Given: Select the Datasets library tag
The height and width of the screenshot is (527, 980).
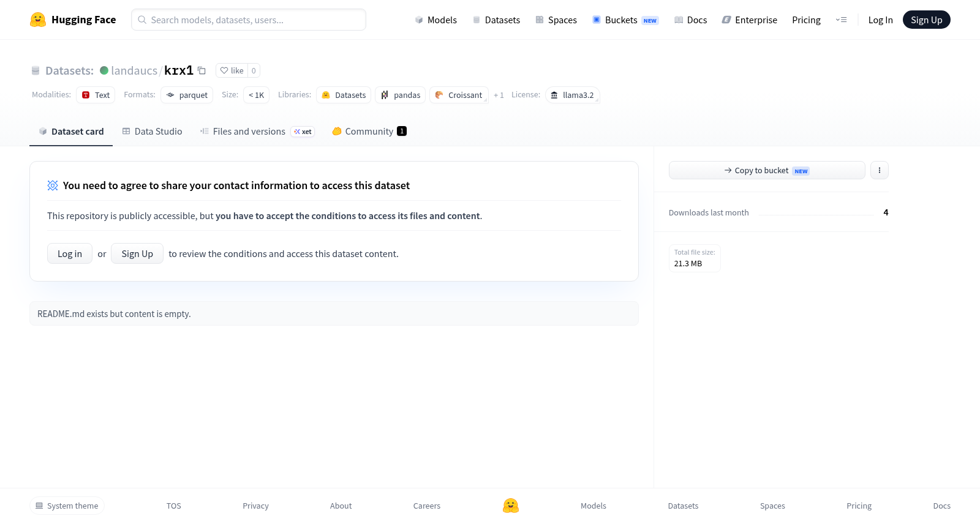Looking at the screenshot, I should coord(344,95).
